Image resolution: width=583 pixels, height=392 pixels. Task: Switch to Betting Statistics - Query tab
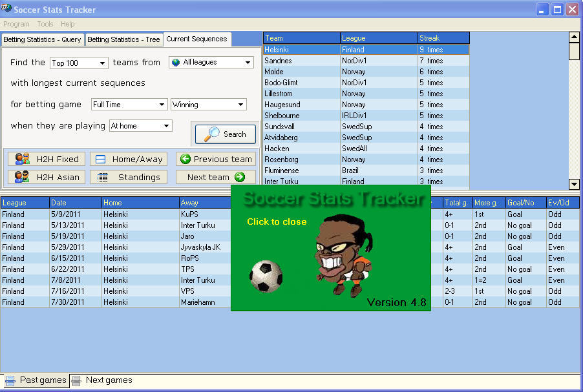point(43,39)
